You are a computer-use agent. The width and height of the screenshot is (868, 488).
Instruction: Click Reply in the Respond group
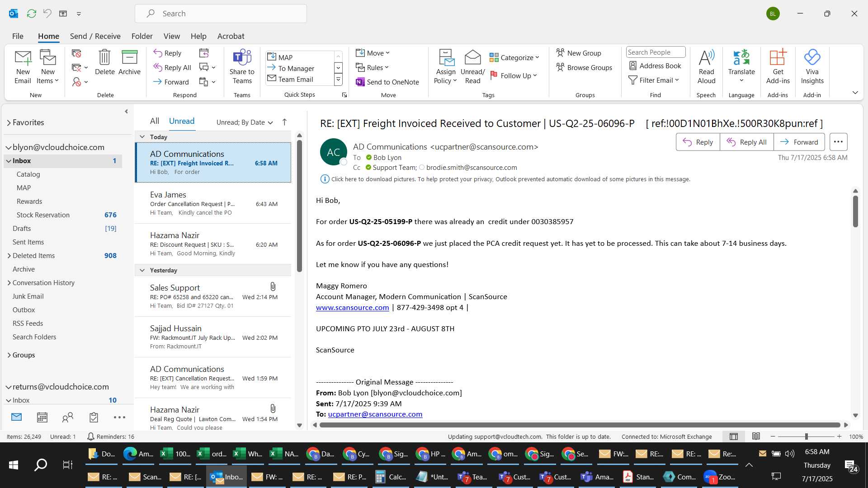(x=167, y=53)
